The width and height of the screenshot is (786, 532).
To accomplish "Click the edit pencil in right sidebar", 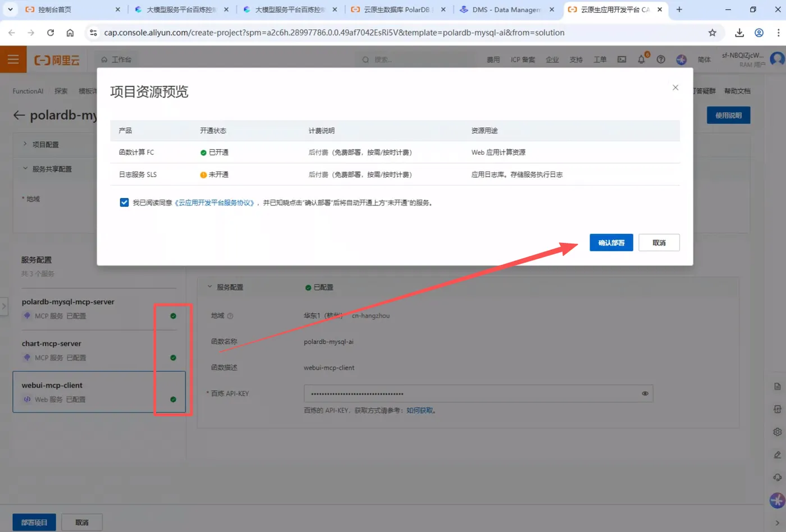I will [777, 455].
